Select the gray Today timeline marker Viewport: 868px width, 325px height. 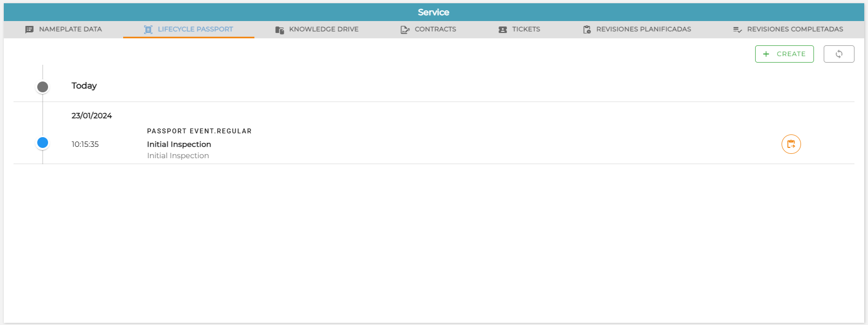[x=43, y=86]
